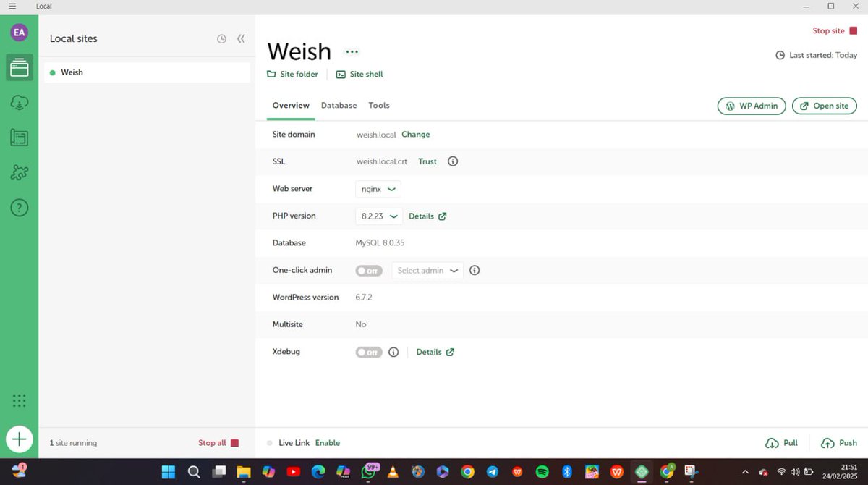This screenshot has height=485, width=868.
Task: Open the grid apps icon in sidebar
Action: coord(20,400)
